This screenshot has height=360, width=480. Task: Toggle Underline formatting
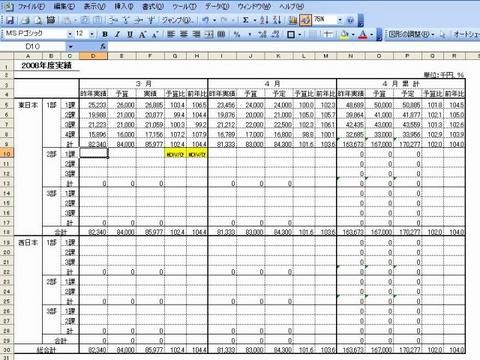pyautogui.click(x=130, y=34)
